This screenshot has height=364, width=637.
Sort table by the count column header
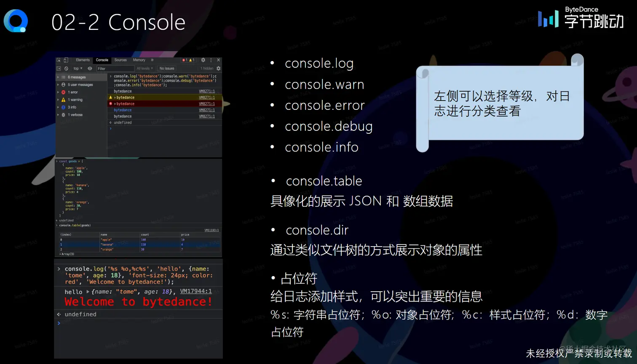(x=160, y=234)
